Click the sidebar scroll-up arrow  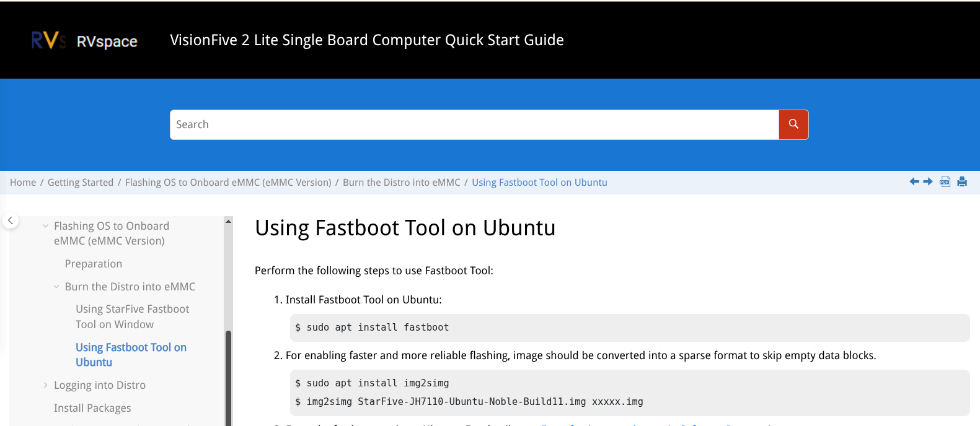(228, 221)
